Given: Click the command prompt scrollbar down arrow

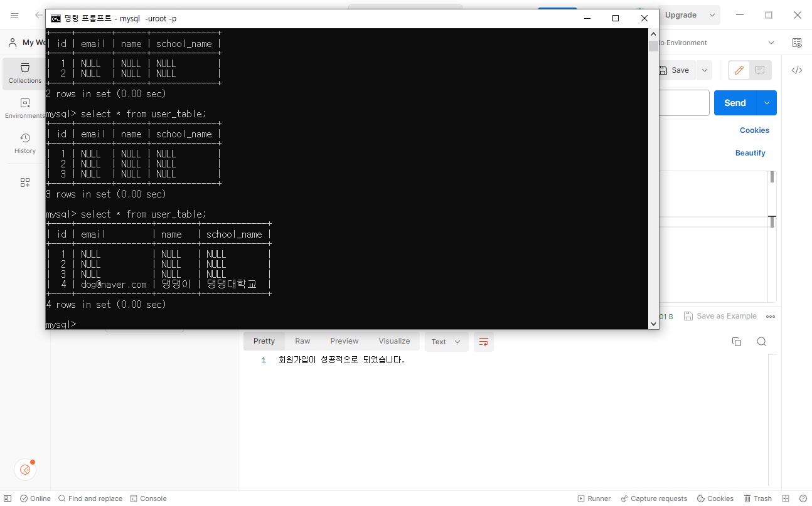Looking at the screenshot, I should coord(653,324).
